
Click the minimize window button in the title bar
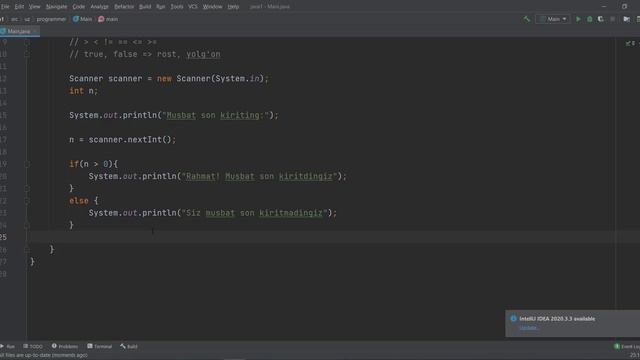(x=604, y=7)
